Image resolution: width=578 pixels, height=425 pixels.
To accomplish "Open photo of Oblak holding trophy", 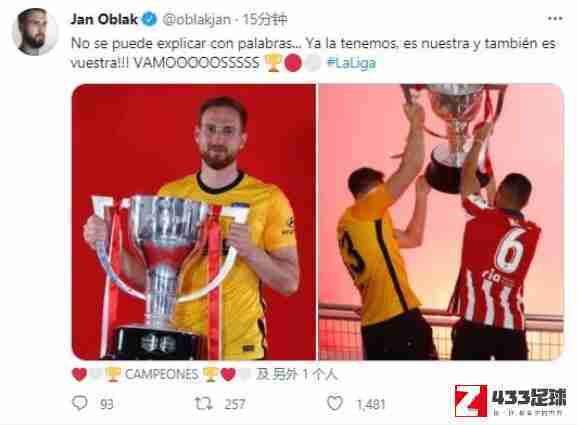I will (194, 222).
